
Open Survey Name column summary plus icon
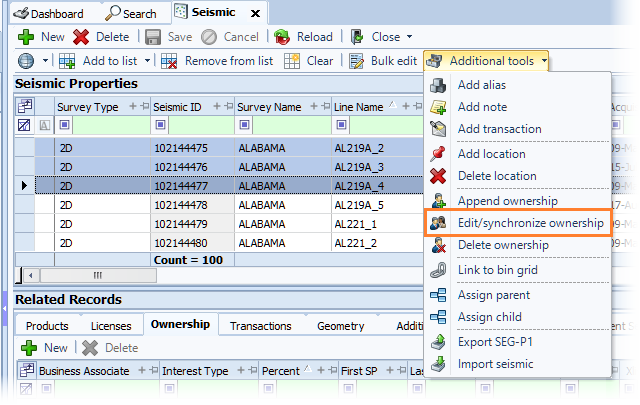[314, 107]
